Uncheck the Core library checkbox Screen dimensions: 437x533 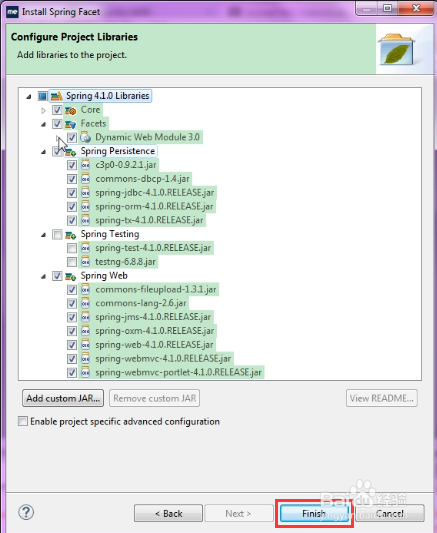(x=57, y=110)
